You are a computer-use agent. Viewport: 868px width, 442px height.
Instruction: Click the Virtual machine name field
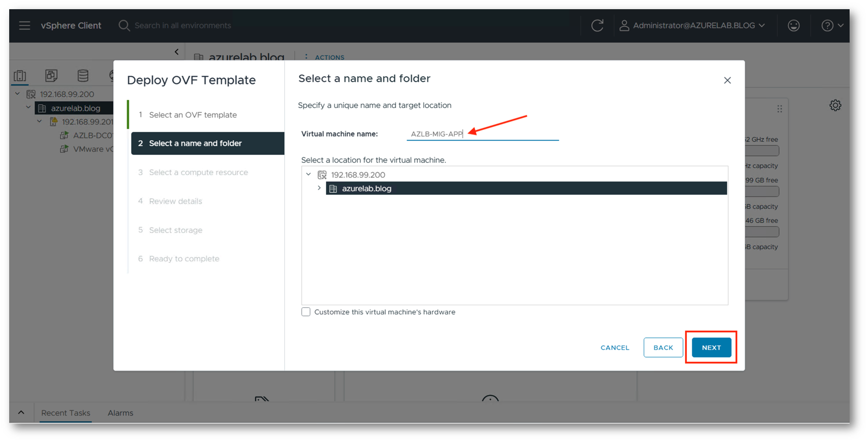click(483, 134)
